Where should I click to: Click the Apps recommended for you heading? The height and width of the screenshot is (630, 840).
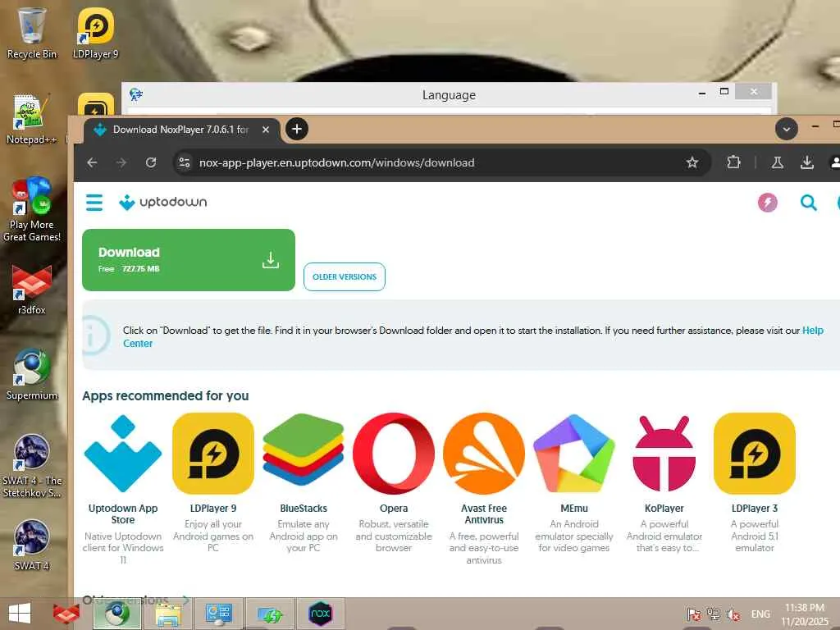pos(166,396)
